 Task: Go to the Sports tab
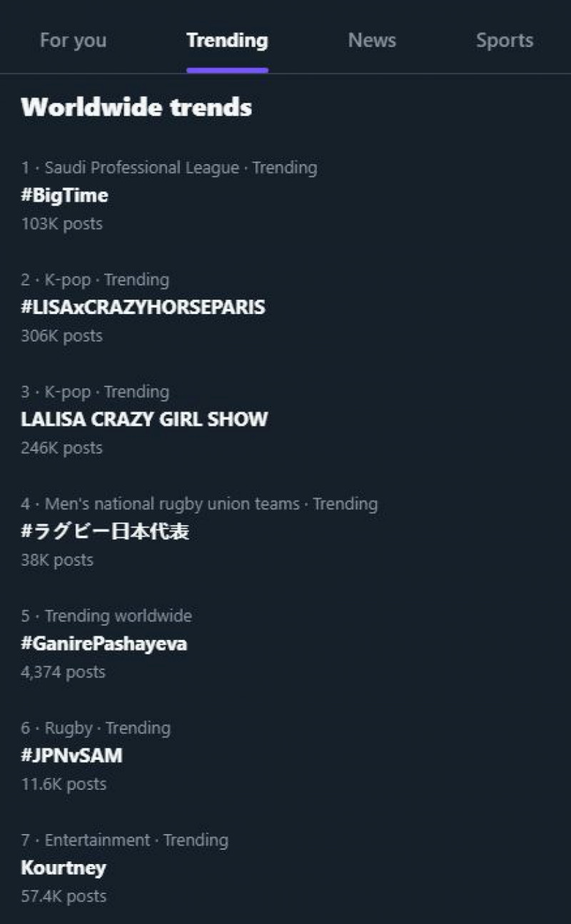pos(505,41)
